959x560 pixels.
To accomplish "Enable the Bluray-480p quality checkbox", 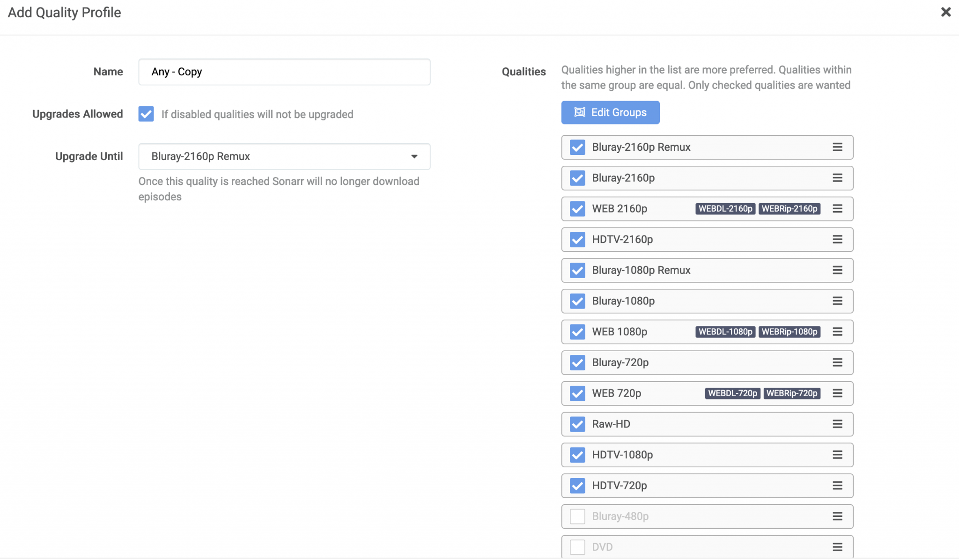I will 577,516.
